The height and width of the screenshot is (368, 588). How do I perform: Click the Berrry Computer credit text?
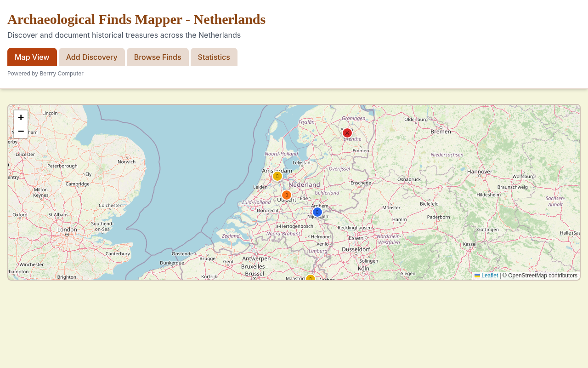[61, 73]
